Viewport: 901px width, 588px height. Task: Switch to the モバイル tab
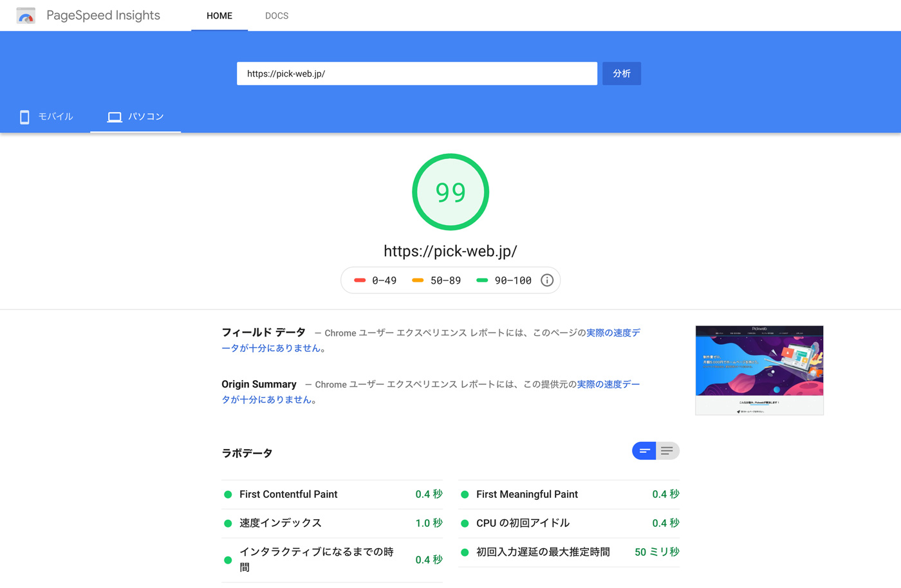[x=46, y=116]
